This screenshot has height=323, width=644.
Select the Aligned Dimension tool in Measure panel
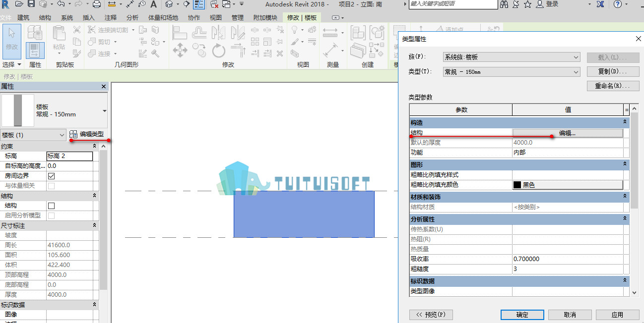[330, 33]
